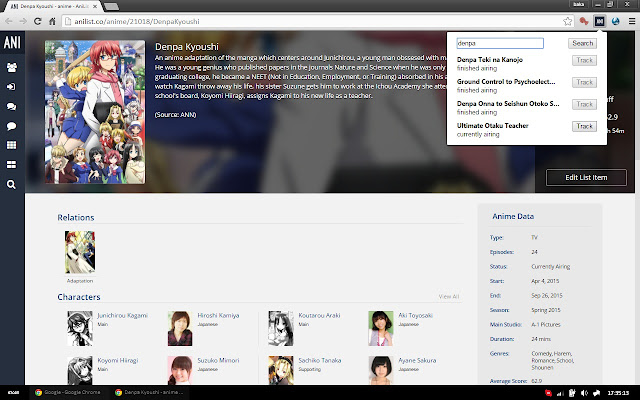
Task: Open Sachiko Tanaka character link
Action: tap(320, 360)
